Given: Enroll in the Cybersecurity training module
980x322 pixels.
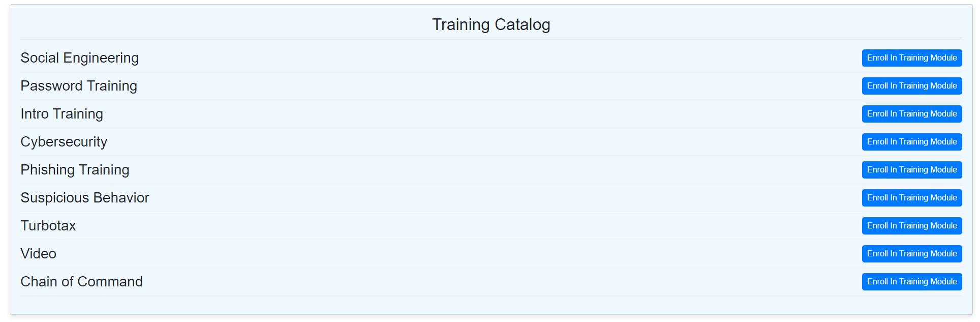Looking at the screenshot, I should tap(912, 142).
